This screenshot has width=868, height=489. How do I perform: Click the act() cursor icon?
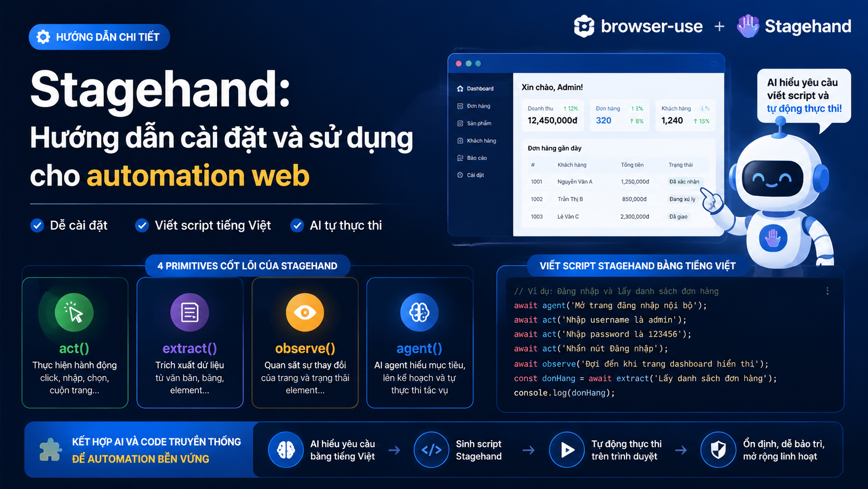click(74, 312)
